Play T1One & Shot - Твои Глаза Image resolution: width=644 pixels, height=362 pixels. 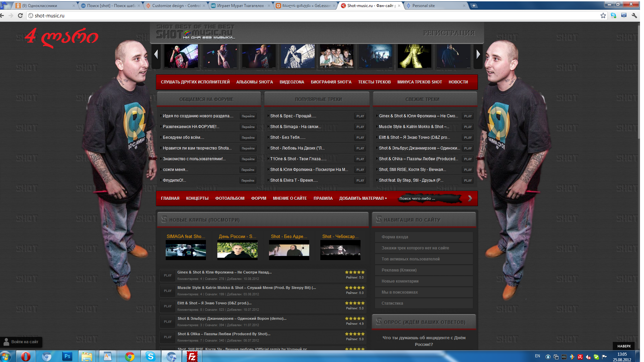[360, 159]
